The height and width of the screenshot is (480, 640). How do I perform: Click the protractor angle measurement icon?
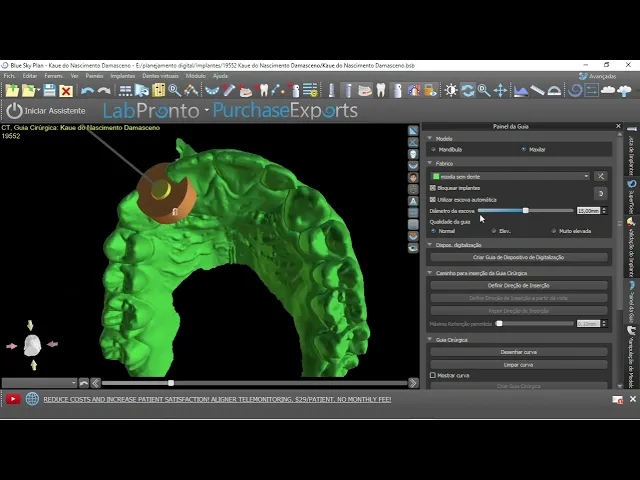554,90
